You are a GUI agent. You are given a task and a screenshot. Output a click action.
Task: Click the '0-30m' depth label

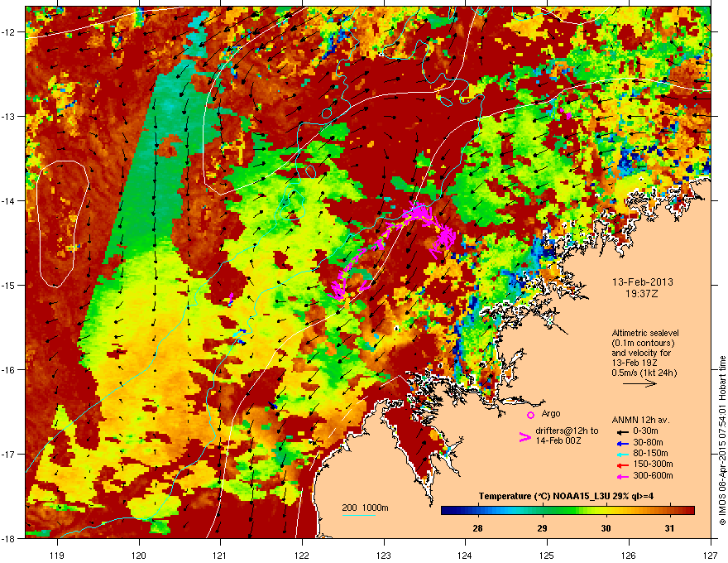(x=645, y=431)
